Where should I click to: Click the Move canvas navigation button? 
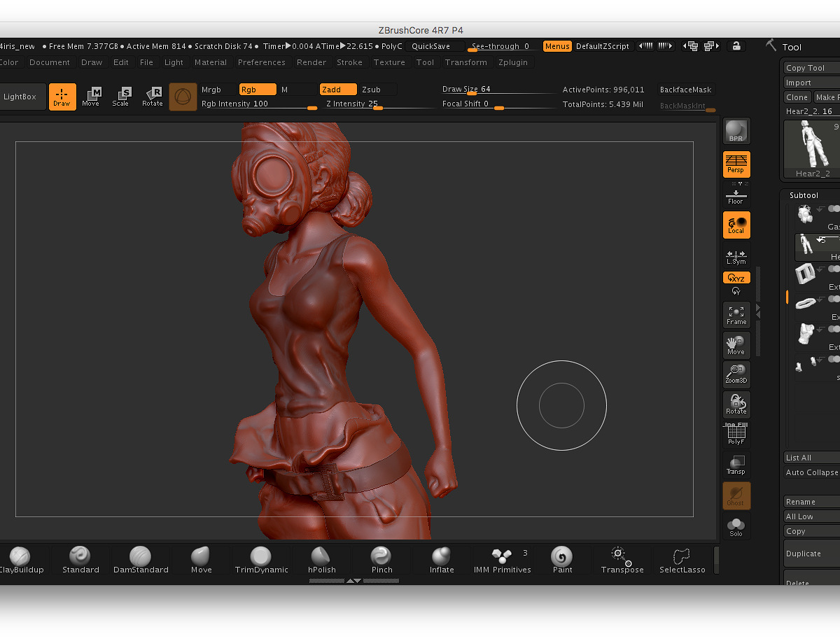pyautogui.click(x=736, y=345)
